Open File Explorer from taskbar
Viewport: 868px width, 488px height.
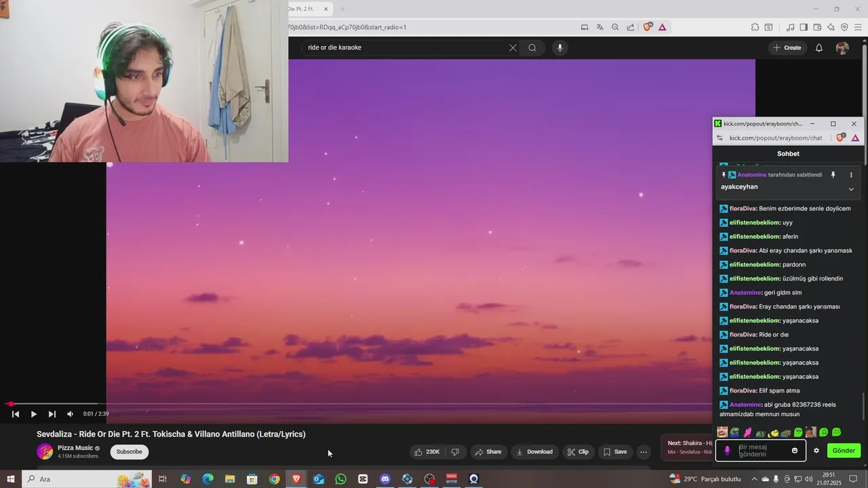(230, 479)
